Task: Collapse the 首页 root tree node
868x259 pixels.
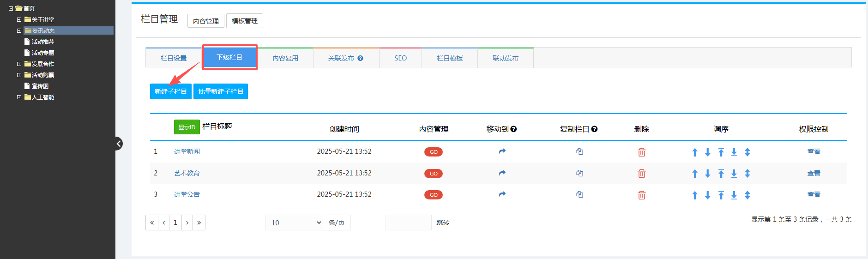Action: [x=11, y=9]
